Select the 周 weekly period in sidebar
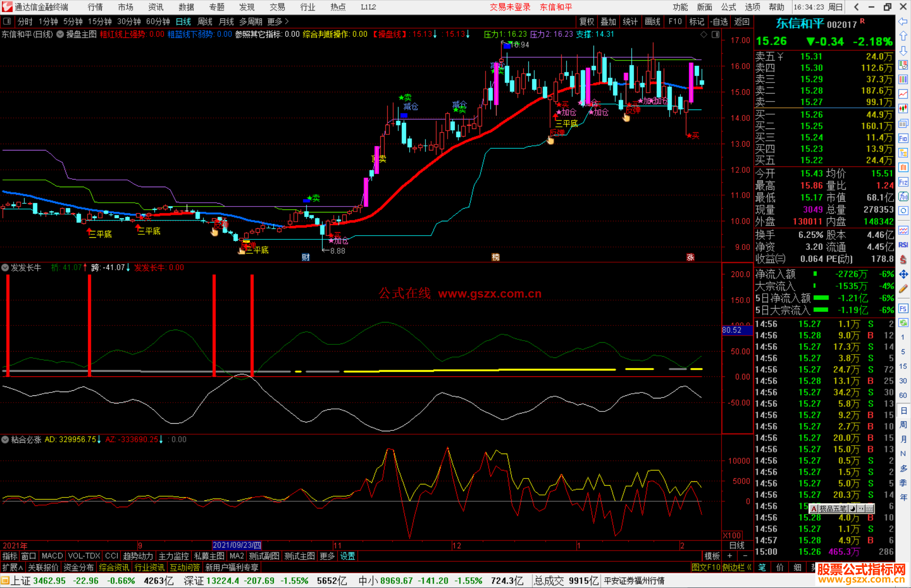Viewport: 911px width, 588px height. (x=903, y=424)
